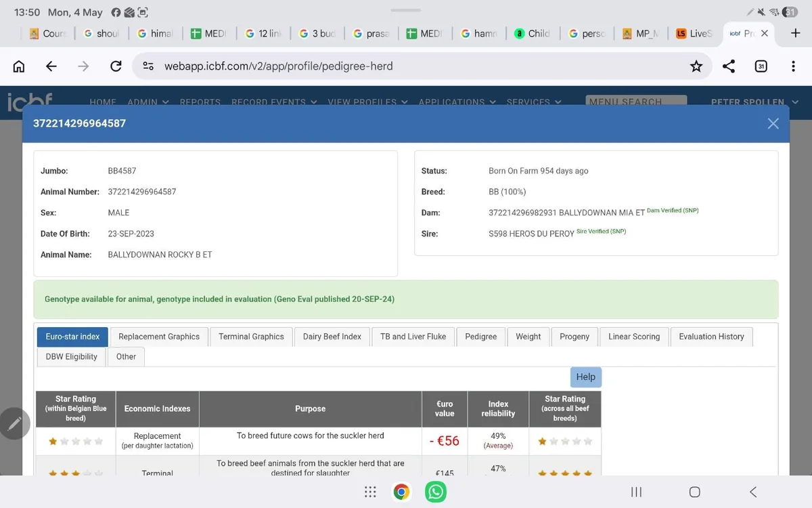Open the Chrome three-dot menu
Image resolution: width=812 pixels, height=508 pixels.
click(x=793, y=66)
